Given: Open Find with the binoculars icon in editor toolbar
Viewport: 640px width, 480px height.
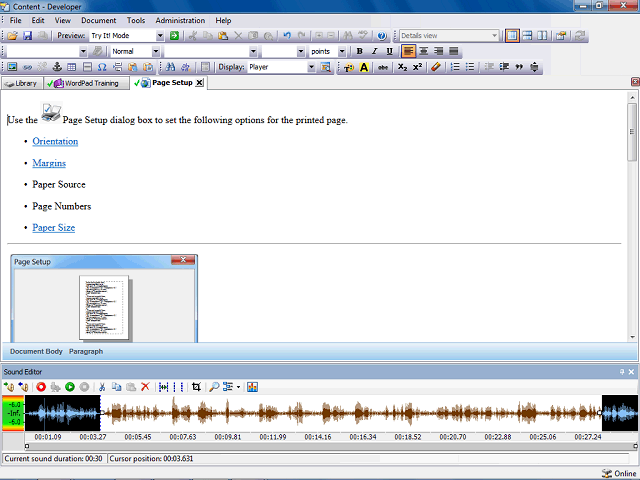Looking at the screenshot, I should point(171,67).
